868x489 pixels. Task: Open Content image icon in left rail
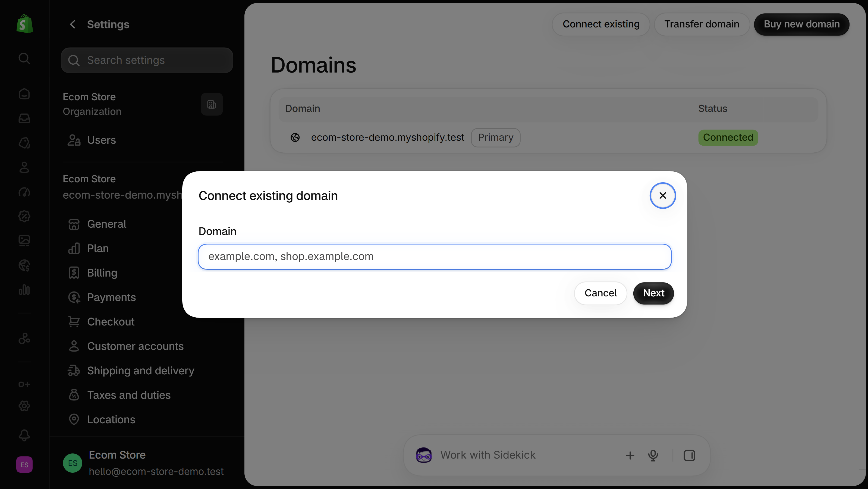pos(24,241)
